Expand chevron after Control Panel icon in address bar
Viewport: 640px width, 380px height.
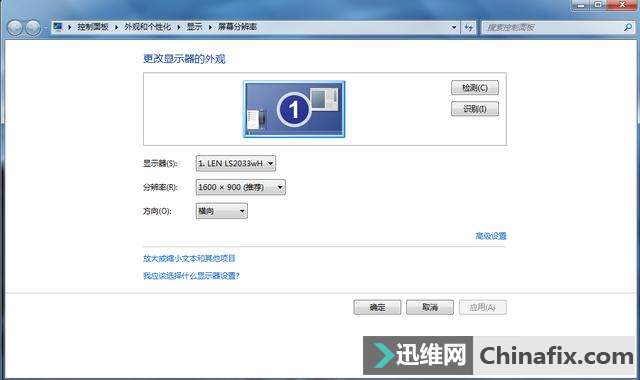tap(69, 27)
